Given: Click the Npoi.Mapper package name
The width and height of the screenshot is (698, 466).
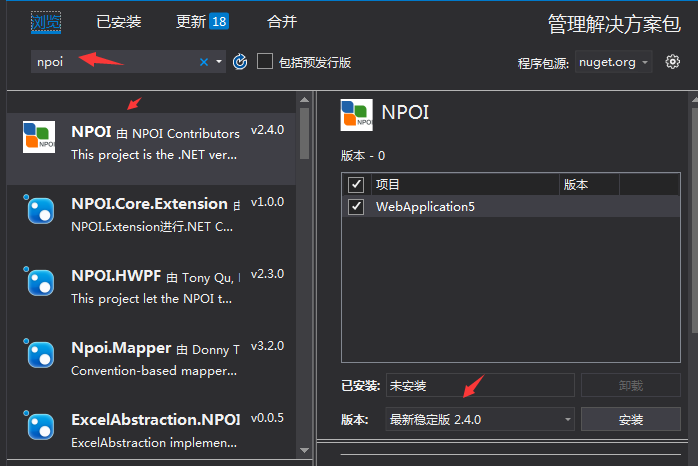Looking at the screenshot, I should pyautogui.click(x=121, y=348).
